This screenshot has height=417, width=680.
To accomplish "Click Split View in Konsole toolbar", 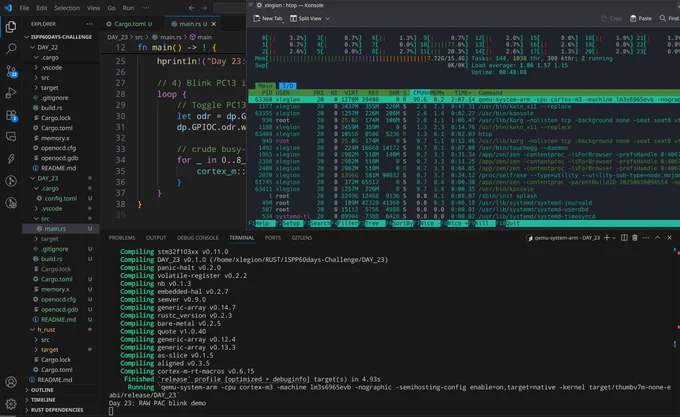I will [306, 18].
